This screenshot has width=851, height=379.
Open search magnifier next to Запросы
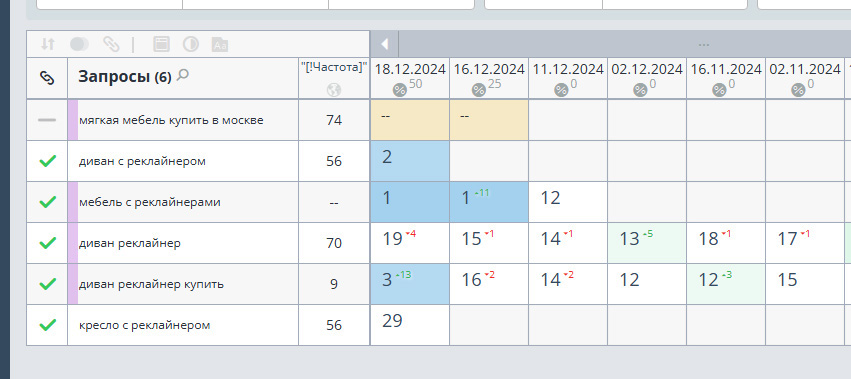tap(183, 75)
